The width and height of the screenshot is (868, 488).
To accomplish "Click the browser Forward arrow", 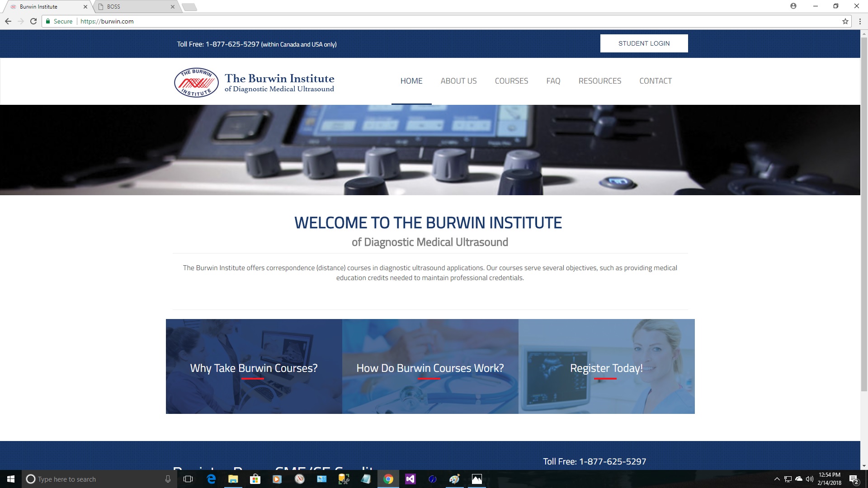I will click(21, 21).
